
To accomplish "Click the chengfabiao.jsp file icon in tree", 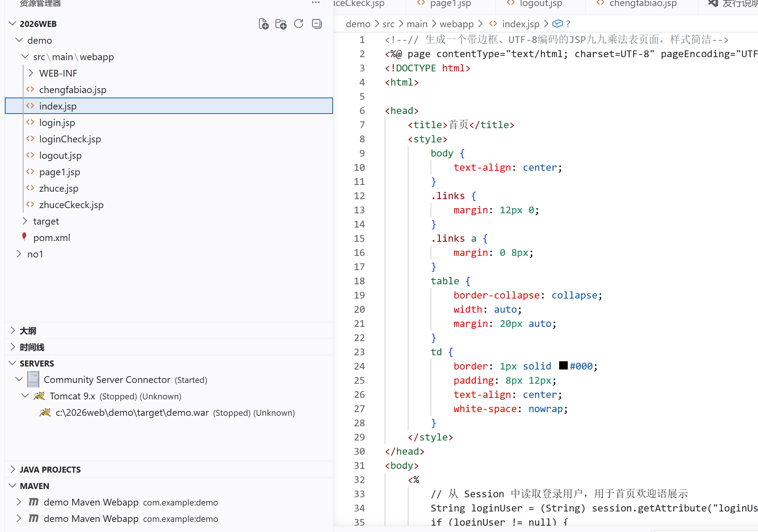I will point(30,90).
